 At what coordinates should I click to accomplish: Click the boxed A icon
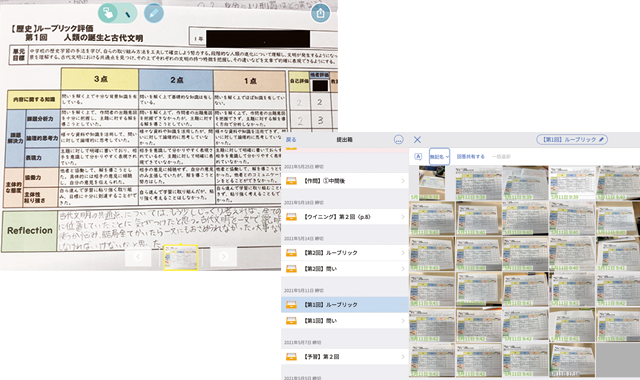[x=418, y=156]
